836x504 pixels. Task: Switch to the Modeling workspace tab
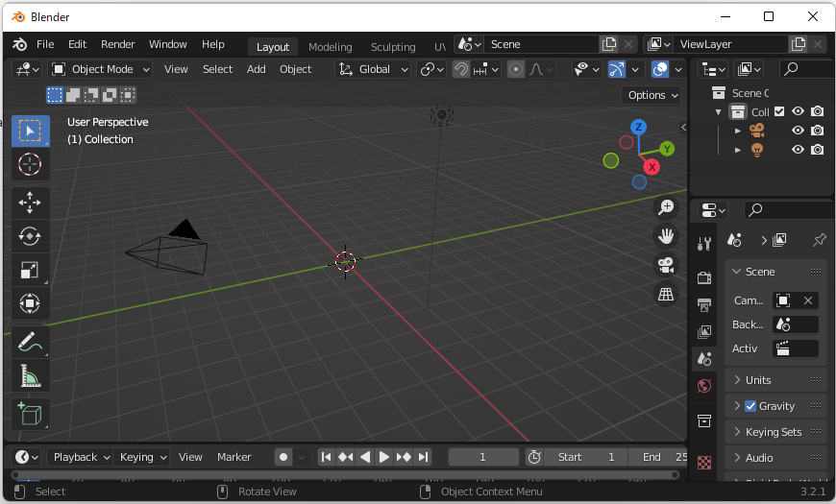[330, 47]
